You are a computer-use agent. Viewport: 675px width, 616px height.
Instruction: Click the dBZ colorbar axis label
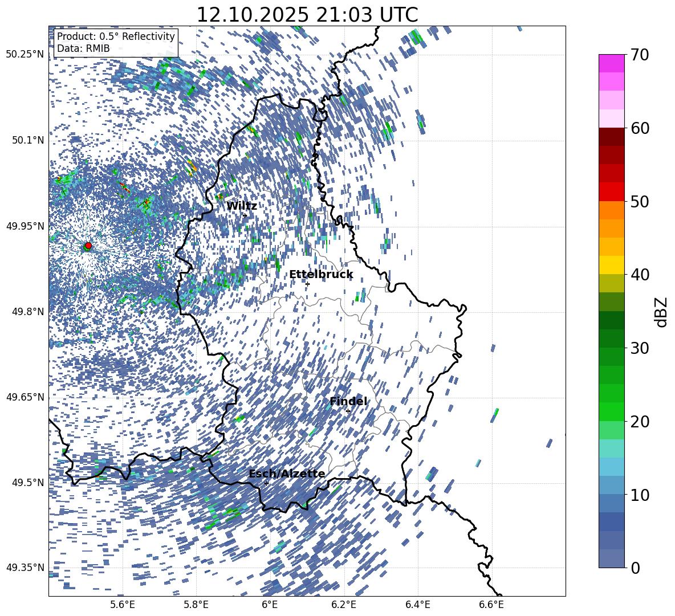coord(661,312)
